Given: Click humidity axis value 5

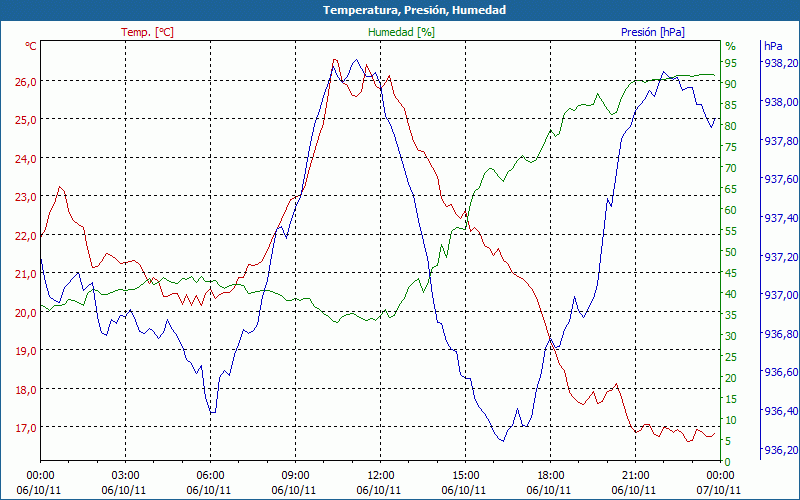Looking at the screenshot, I should point(728,441).
